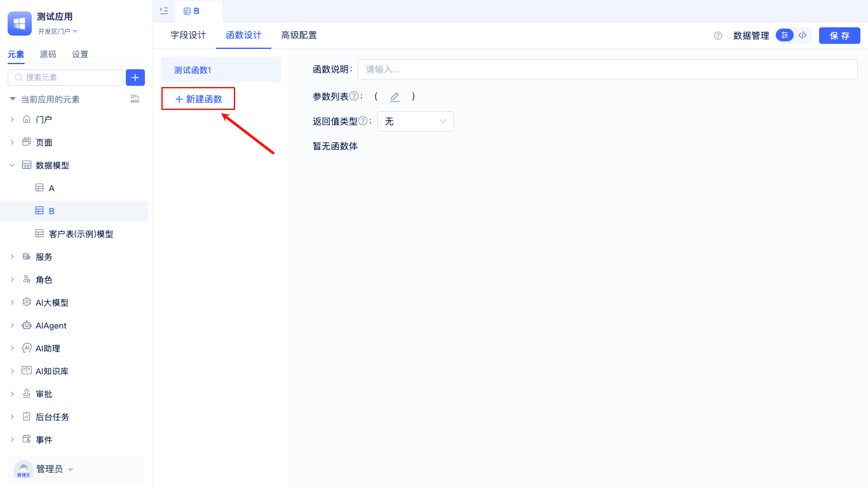Image resolution: width=868 pixels, height=488 pixels.
Task: Click the 门户 home icon
Action: pyautogui.click(x=27, y=119)
